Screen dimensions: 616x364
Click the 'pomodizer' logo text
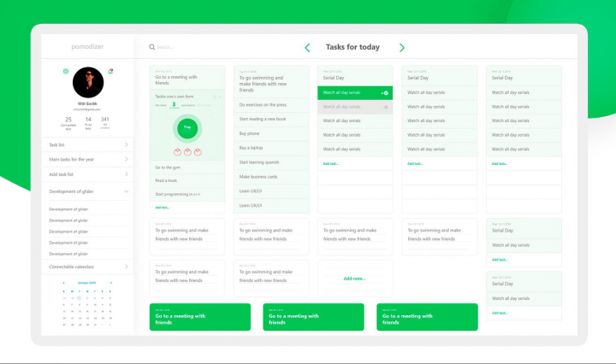click(87, 47)
